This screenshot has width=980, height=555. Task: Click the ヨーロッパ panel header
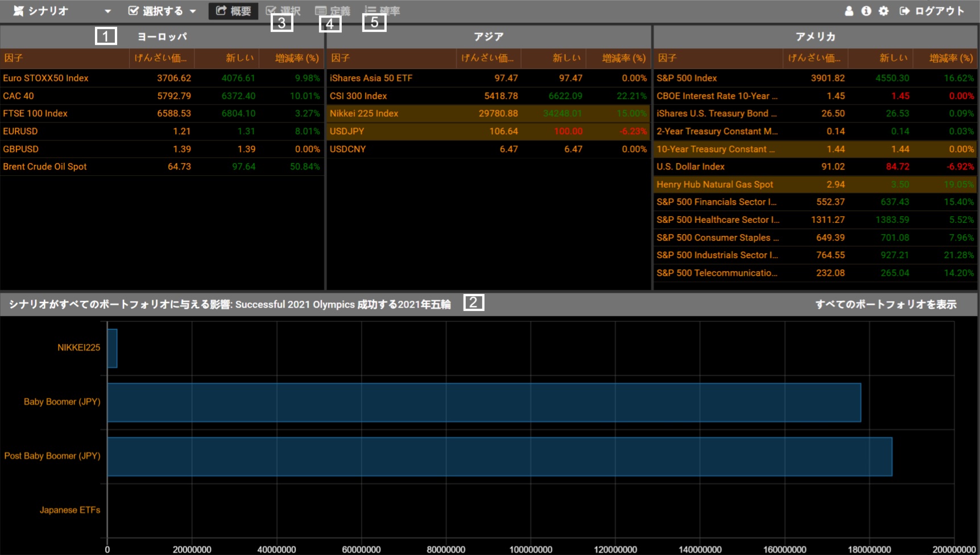coord(162,36)
